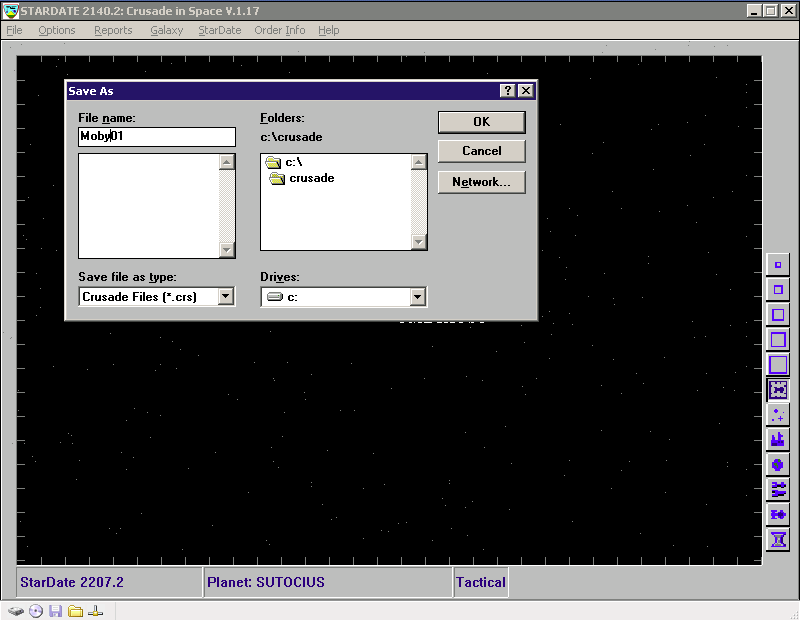800x621 pixels.
Task: Confirm saving with the OK button
Action: coord(482,122)
